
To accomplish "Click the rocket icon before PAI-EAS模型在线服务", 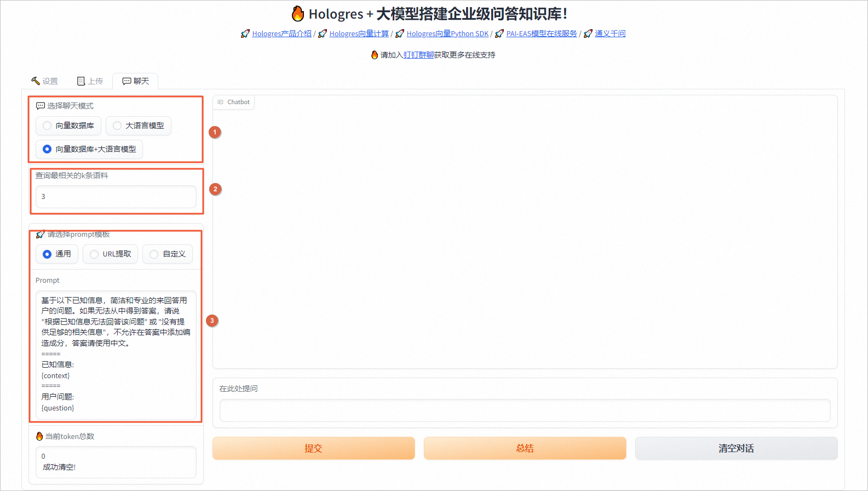I will [x=499, y=33].
